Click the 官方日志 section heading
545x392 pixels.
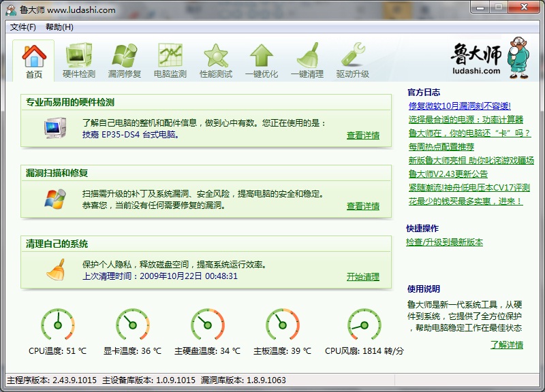[x=424, y=93]
